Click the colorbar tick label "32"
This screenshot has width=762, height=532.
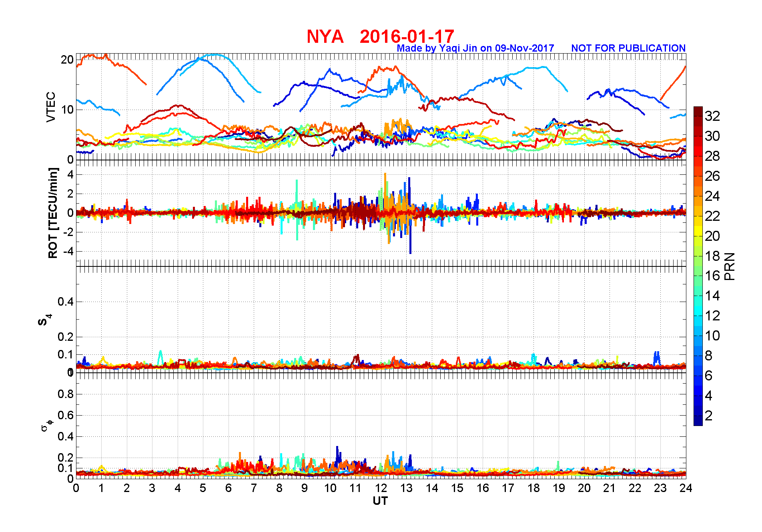(x=712, y=116)
